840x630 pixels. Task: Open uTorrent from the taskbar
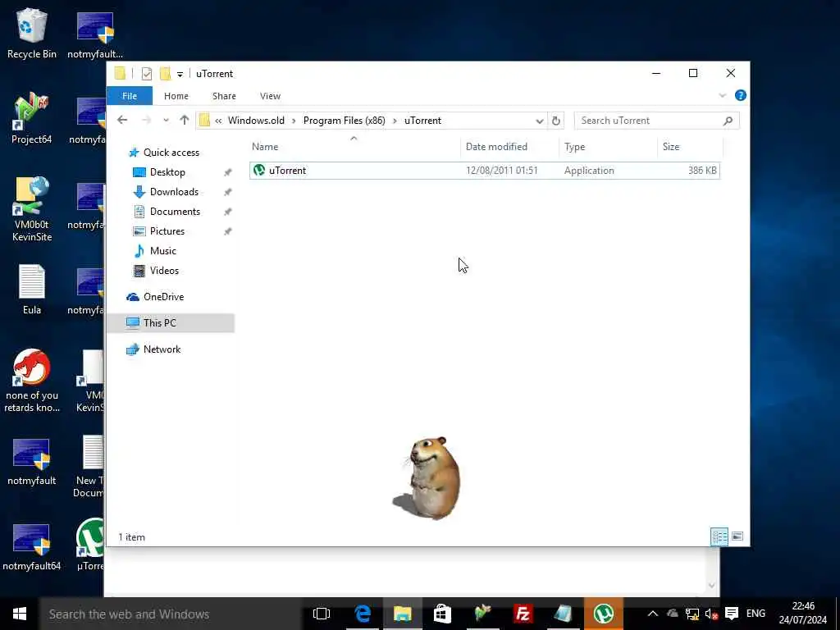click(x=603, y=614)
